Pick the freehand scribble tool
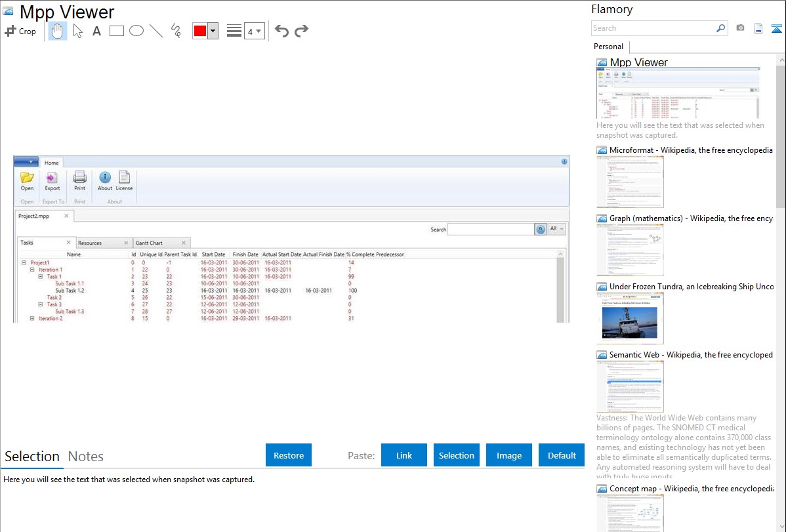Image resolution: width=786 pixels, height=532 pixels. click(176, 31)
